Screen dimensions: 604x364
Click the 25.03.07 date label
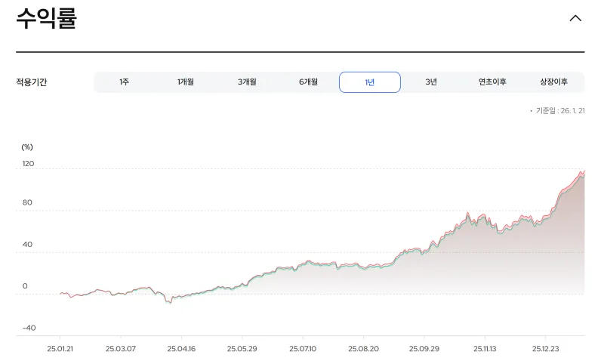(x=121, y=349)
